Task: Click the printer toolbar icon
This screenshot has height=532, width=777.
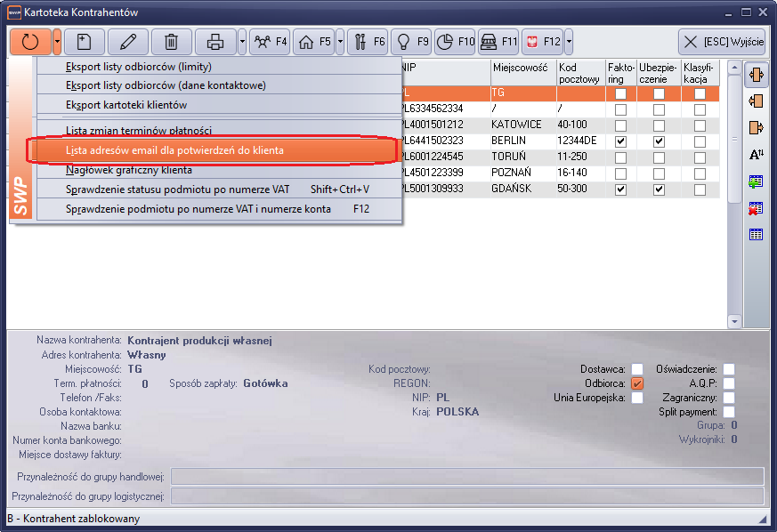Action: point(215,42)
